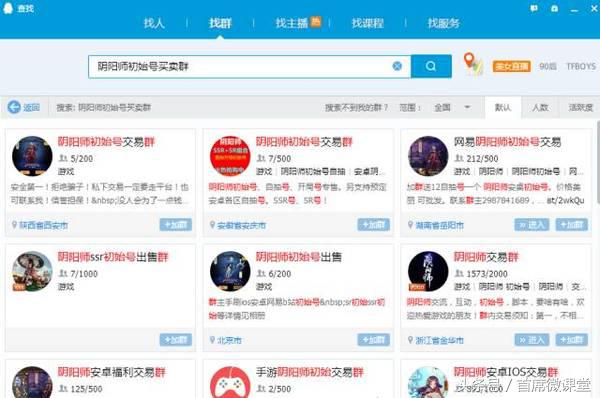Open gamepad avatar of 手游阴阳师初始交易群

point(230,382)
